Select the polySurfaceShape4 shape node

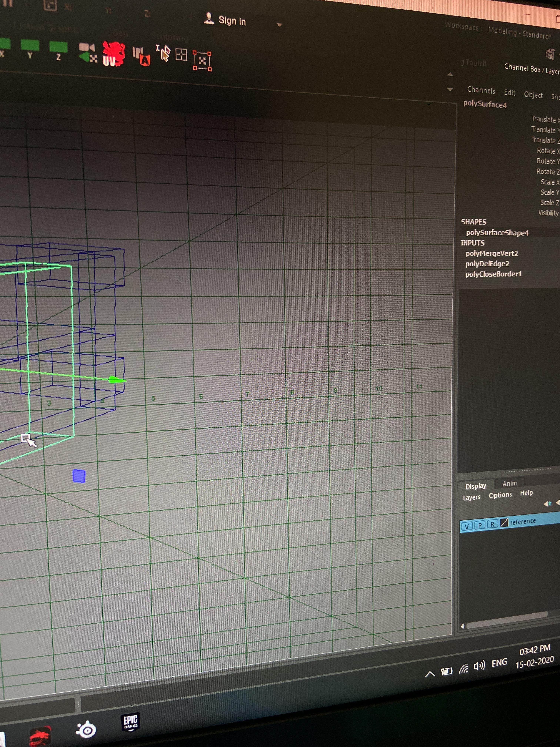pyautogui.click(x=498, y=233)
